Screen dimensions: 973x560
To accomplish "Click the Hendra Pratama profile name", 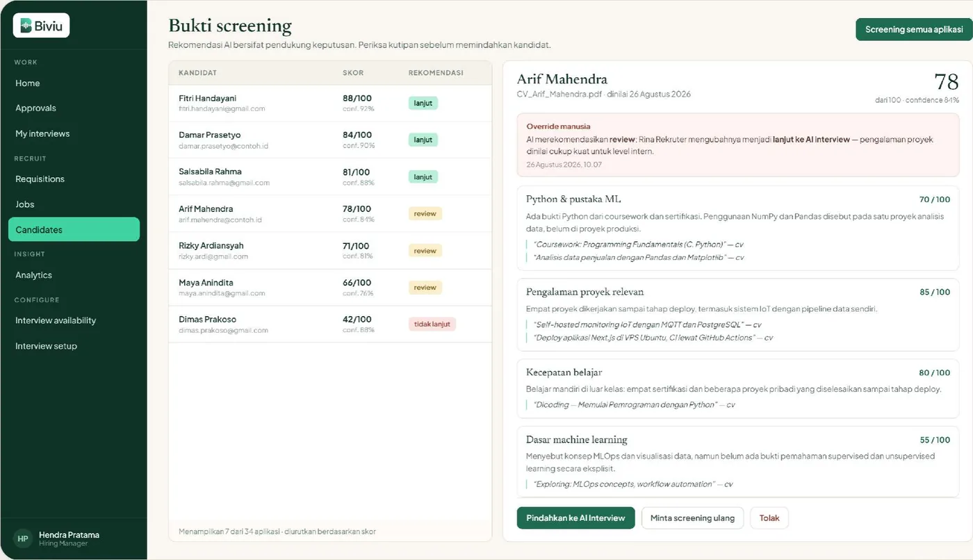I will [x=69, y=535].
